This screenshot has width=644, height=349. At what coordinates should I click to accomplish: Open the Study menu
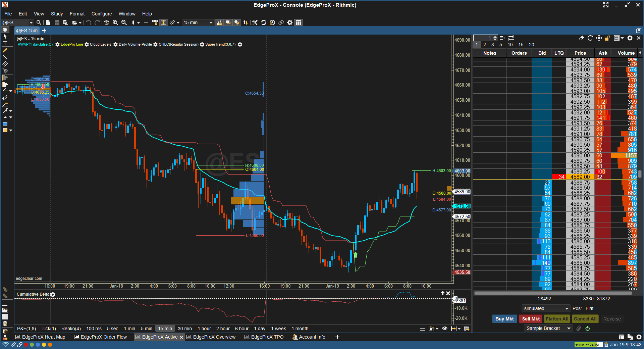click(x=57, y=14)
